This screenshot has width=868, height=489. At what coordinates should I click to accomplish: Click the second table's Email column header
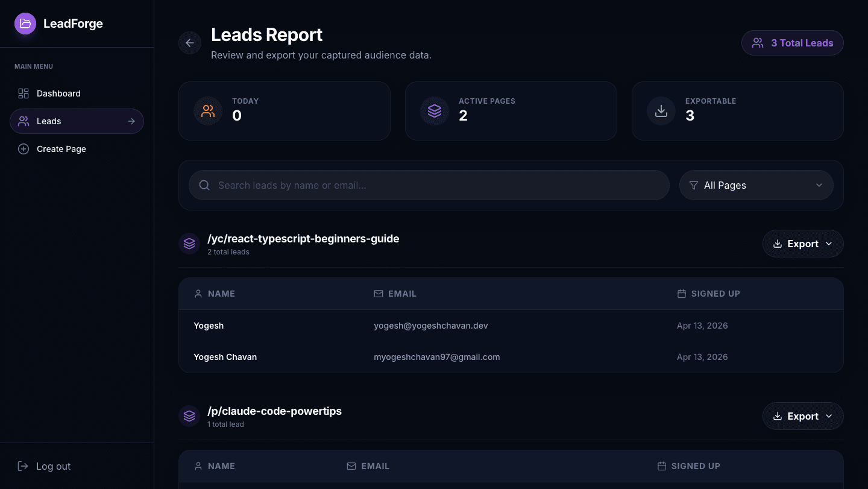coord(368,466)
